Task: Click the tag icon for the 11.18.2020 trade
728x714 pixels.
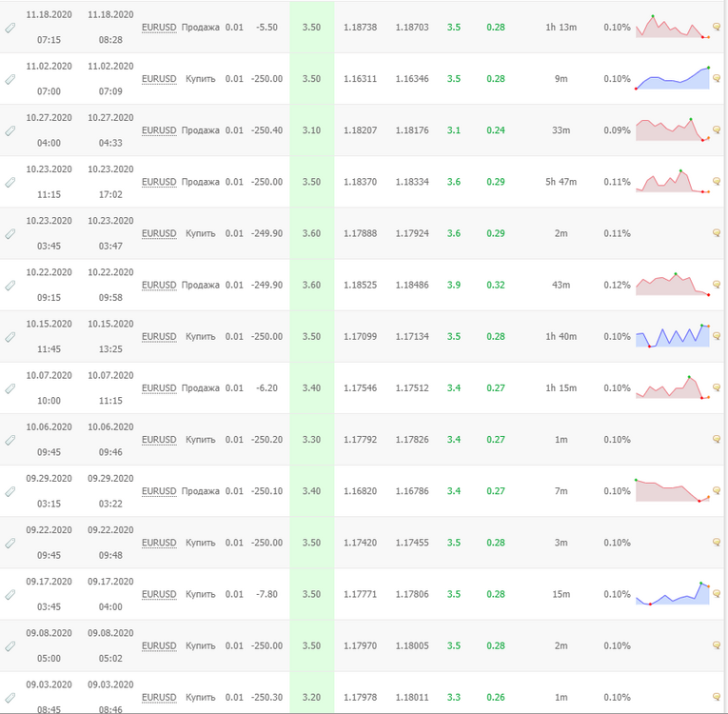Action: [x=10, y=28]
